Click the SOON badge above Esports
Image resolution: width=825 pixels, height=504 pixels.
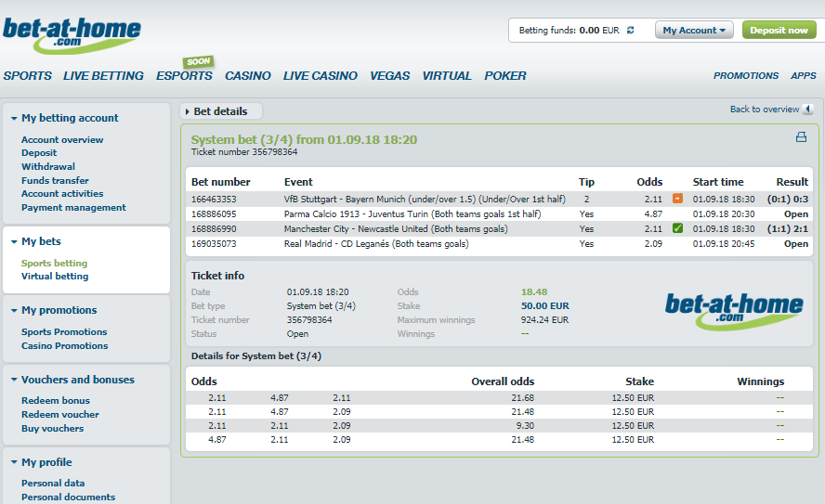pos(199,61)
